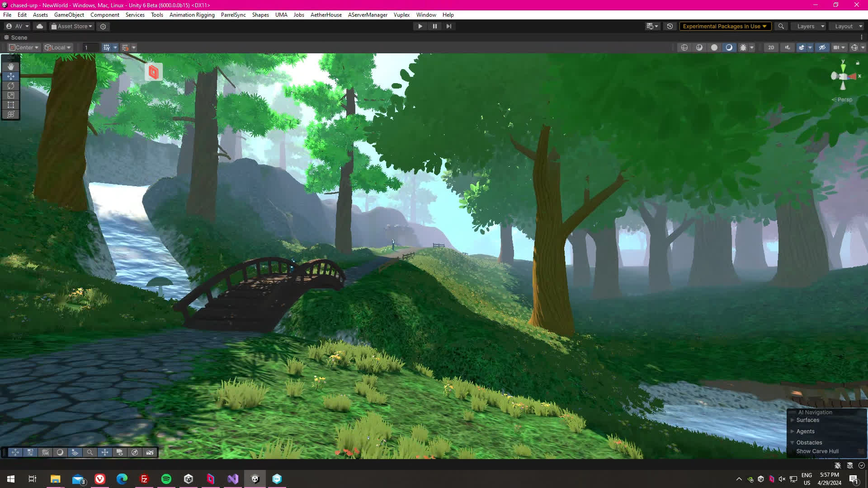868x488 pixels.
Task: Select the Rect transform tool
Action: [11, 105]
